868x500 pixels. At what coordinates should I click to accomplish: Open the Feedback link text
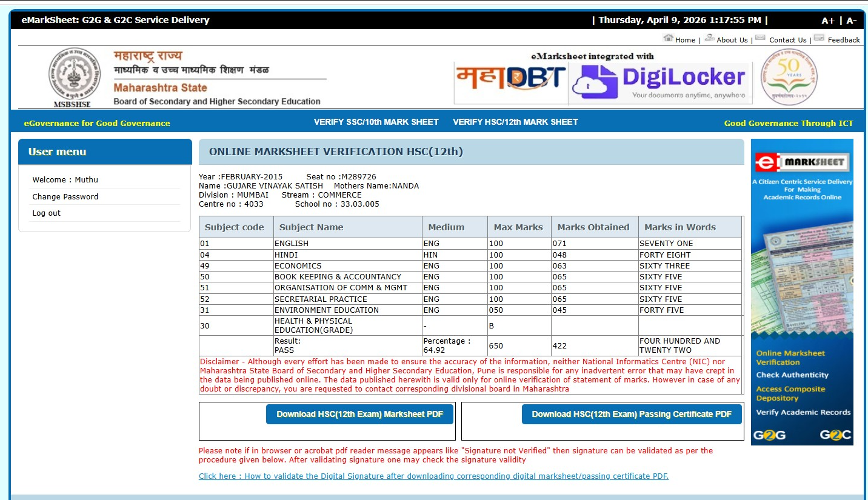tap(844, 40)
